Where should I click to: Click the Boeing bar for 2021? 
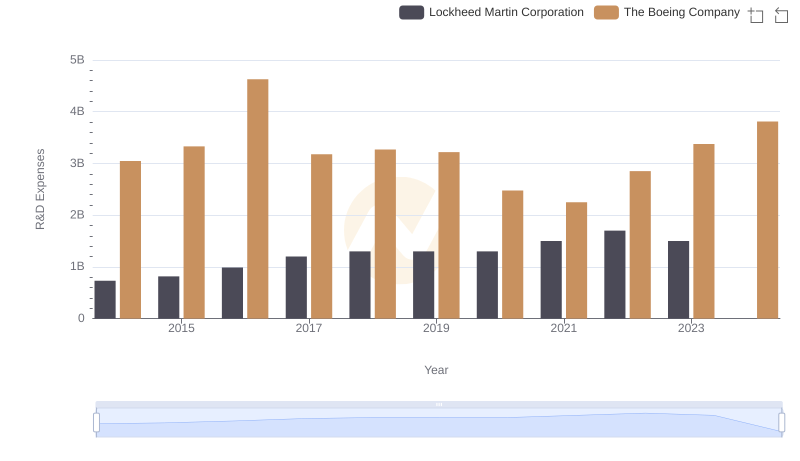(577, 261)
